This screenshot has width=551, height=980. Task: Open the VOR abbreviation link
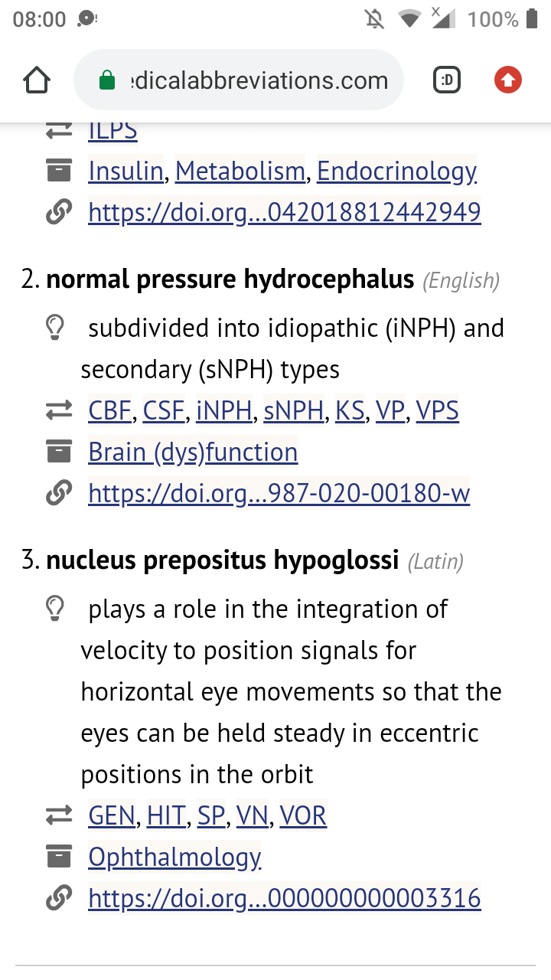click(303, 816)
